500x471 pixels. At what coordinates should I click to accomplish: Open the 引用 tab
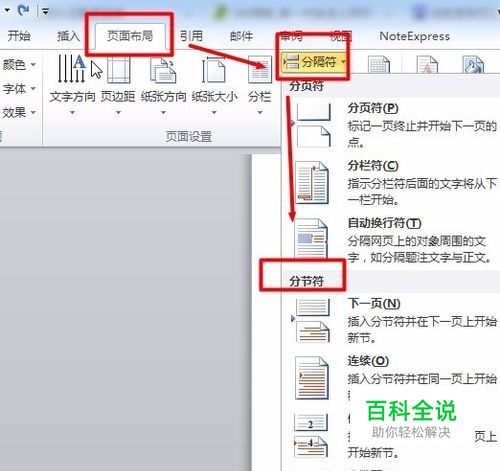click(x=191, y=36)
